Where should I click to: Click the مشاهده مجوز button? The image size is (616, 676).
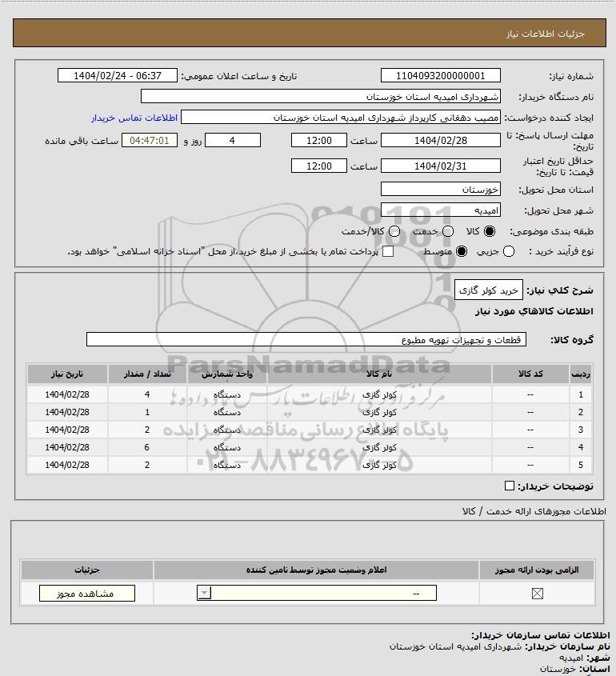[87, 594]
